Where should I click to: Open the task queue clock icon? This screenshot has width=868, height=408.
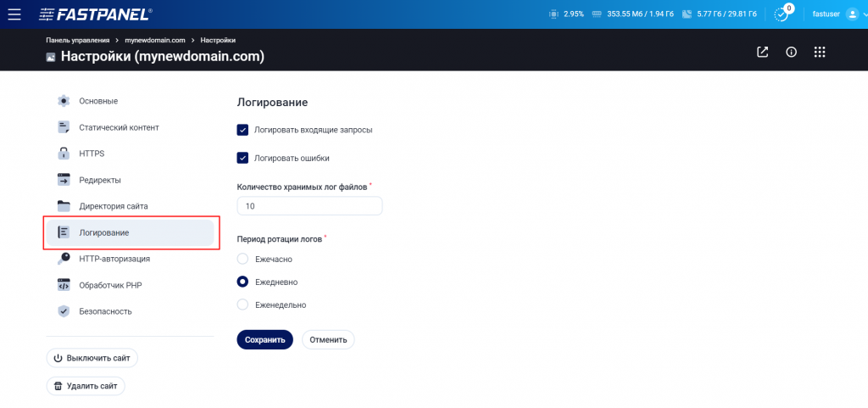tap(781, 14)
